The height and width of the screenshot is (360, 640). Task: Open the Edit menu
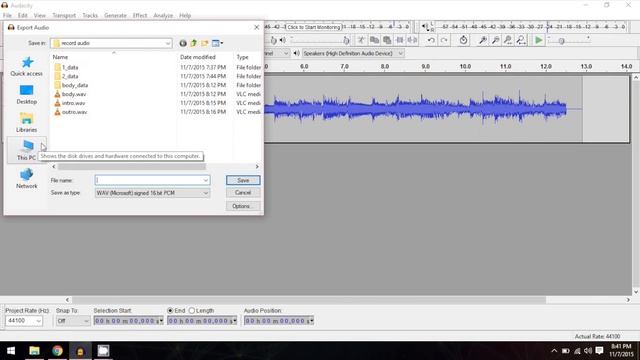tap(22, 16)
